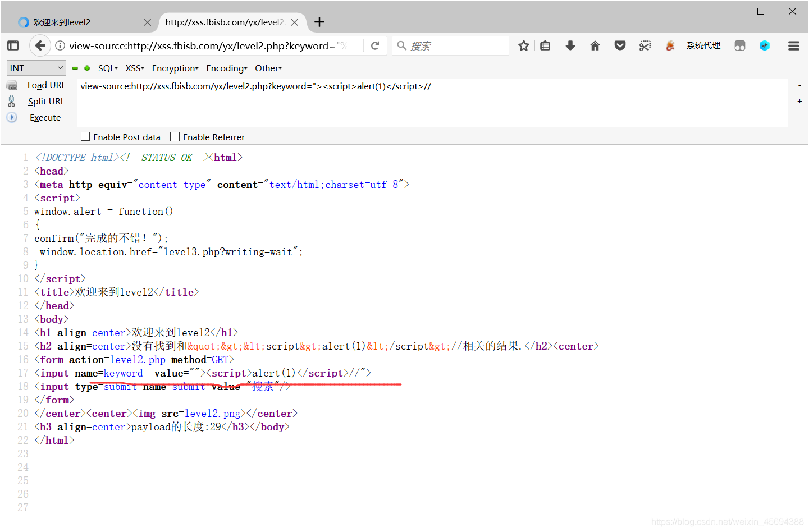Click the blue hexagon extension icon
Viewport: 809px width, 532px height.
point(765,45)
